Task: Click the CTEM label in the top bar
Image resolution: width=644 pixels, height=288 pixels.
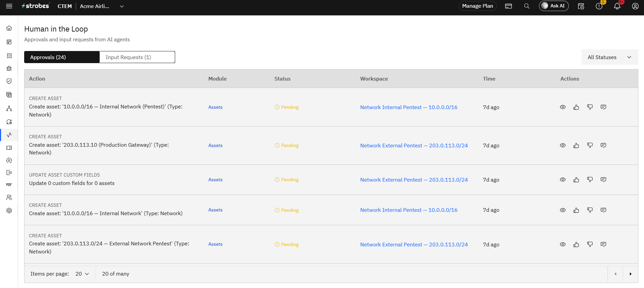Action: point(65,6)
